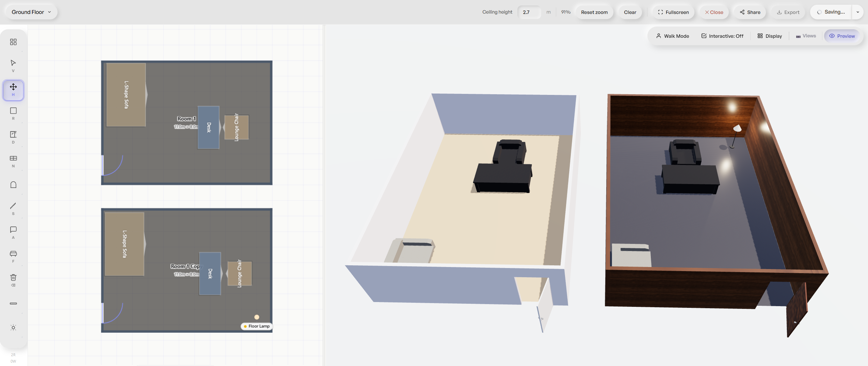868x366 pixels.
Task: Open the Ground Floor dropdown
Action: pyautogui.click(x=31, y=12)
